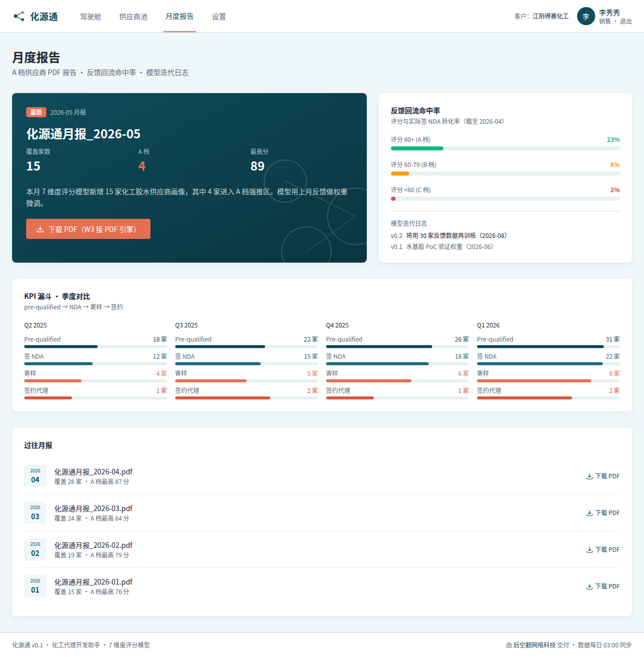Viewport: 644px width, 657px height.
Task: Click 覆盖 28 家 · A 档最高 87 分
Action: (92, 481)
